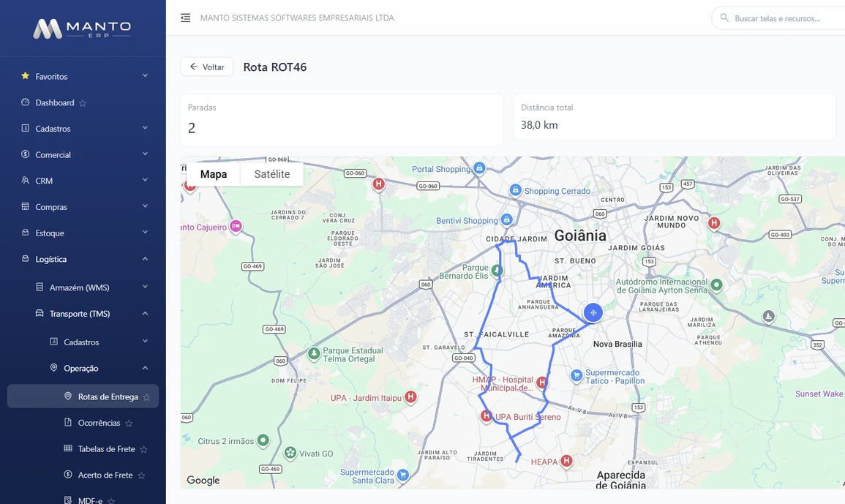Switch map to Satélite view
The width and height of the screenshot is (845, 504).
click(272, 174)
